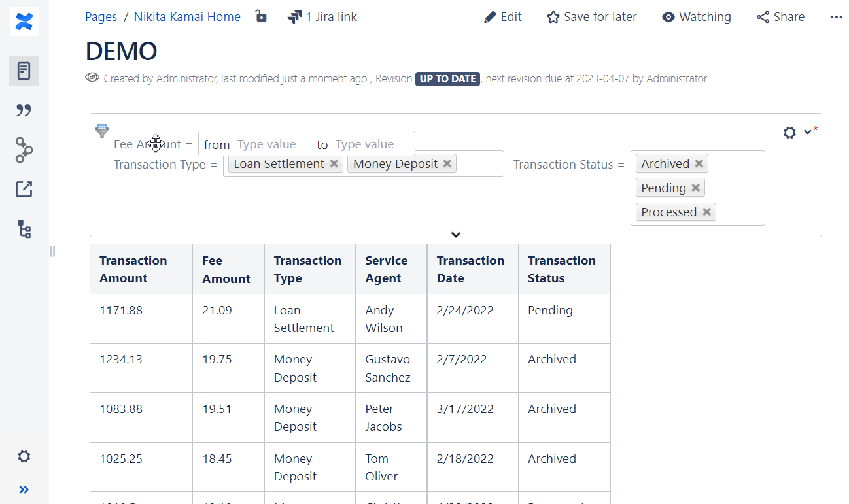
Task: Expand the sidebar with double arrows
Action: 24,490
